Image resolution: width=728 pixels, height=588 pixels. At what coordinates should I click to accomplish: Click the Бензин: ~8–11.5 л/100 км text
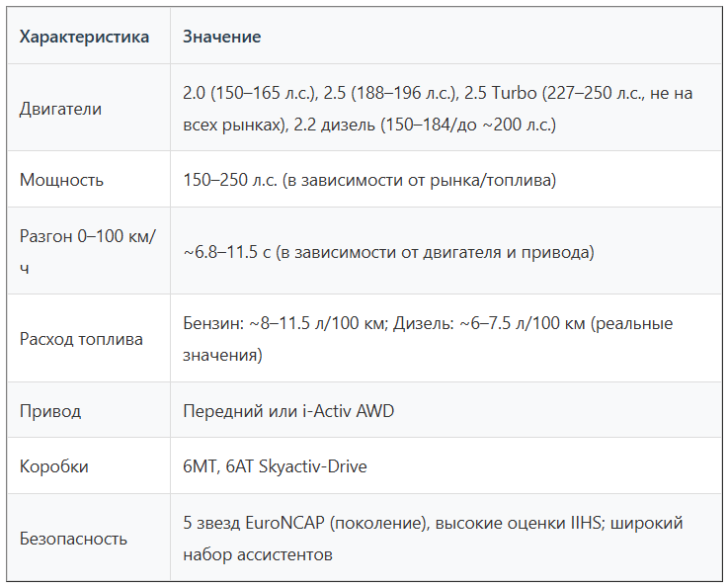coord(284,323)
